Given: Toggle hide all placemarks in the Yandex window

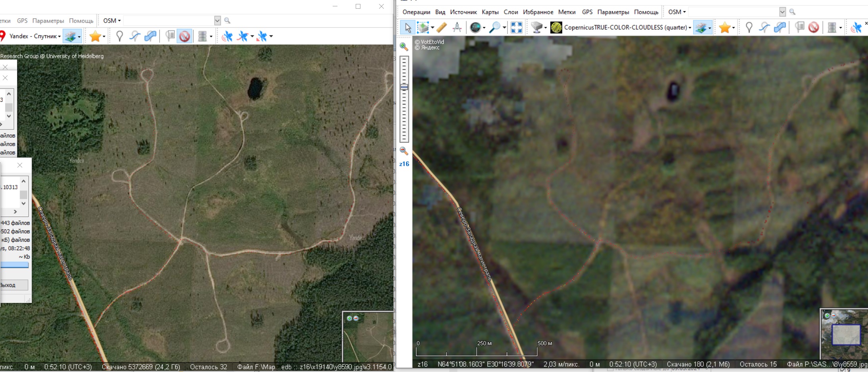Looking at the screenshot, I should (x=184, y=36).
